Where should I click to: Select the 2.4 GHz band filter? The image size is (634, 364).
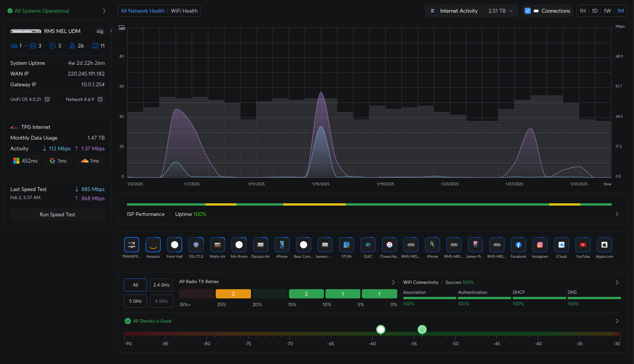(162, 285)
